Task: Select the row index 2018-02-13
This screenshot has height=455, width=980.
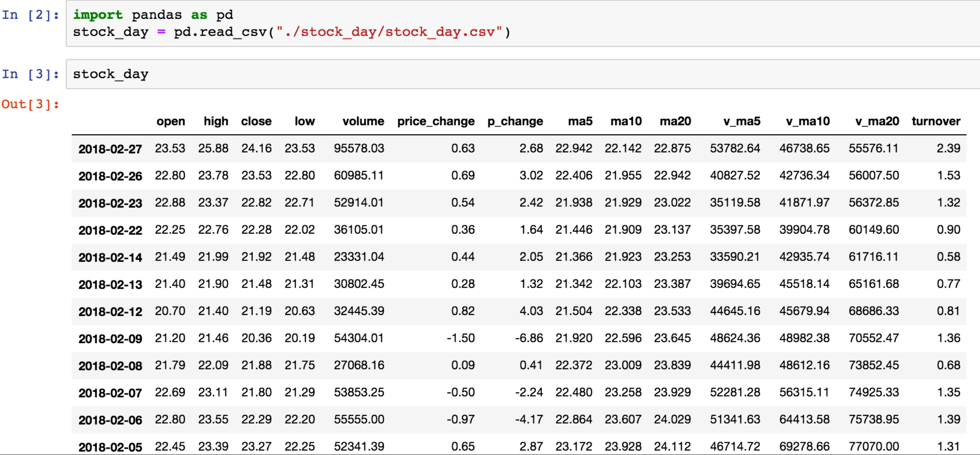Action: [110, 284]
